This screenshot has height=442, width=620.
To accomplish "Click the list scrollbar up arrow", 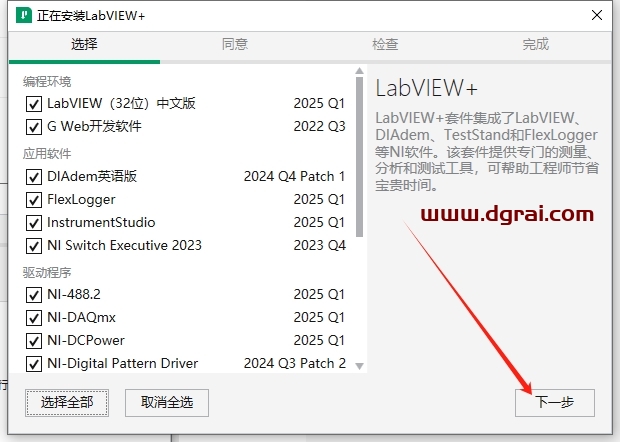I will [359, 71].
